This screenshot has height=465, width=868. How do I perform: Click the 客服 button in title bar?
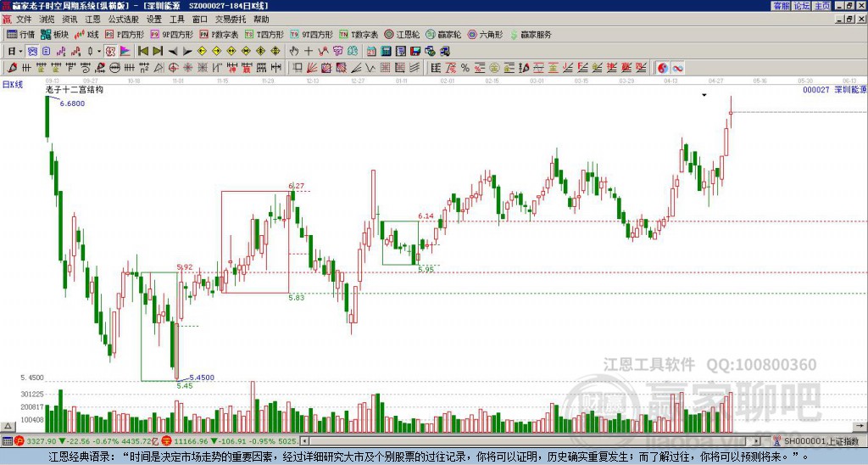782,6
